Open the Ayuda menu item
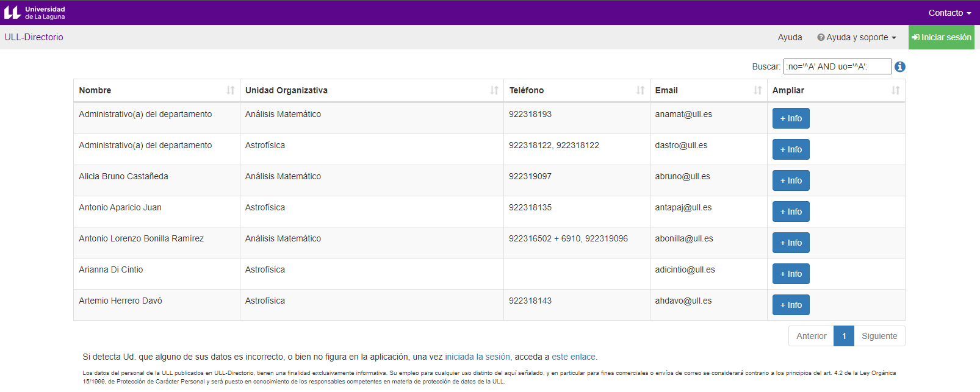This screenshot has width=980, height=392. click(x=790, y=37)
